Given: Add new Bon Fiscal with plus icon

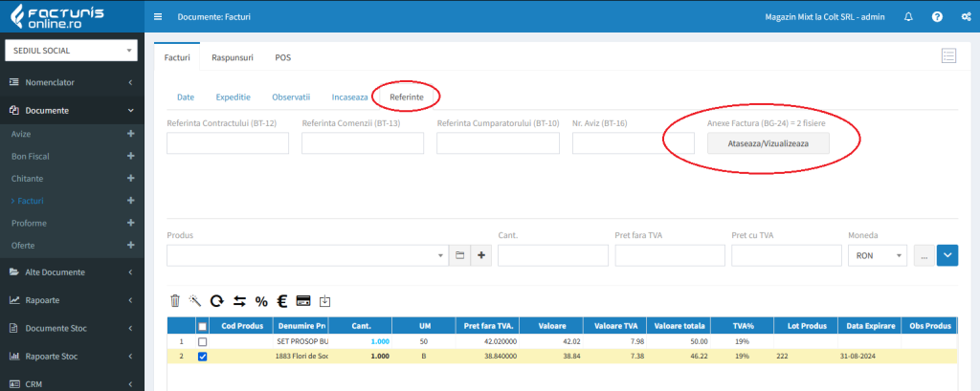Looking at the screenshot, I should 130,156.
